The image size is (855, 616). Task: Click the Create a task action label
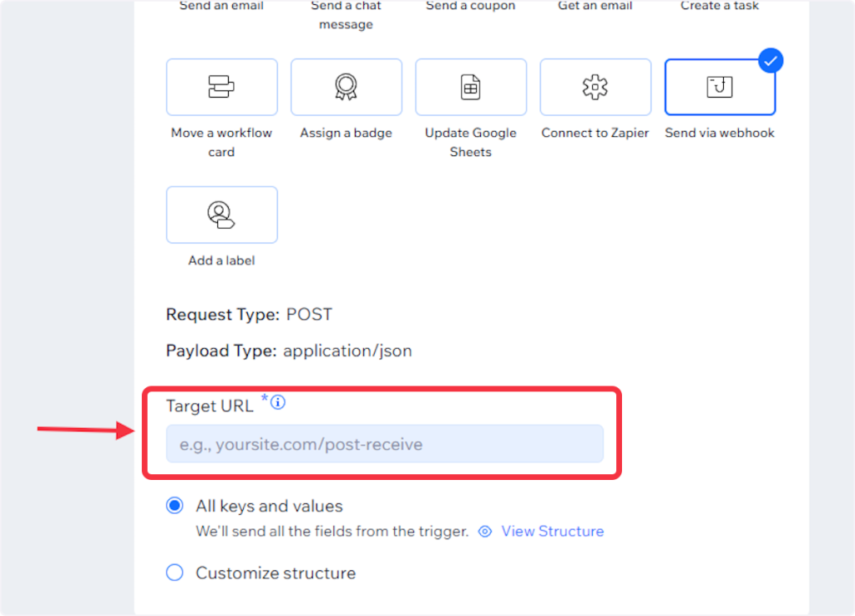click(720, 7)
